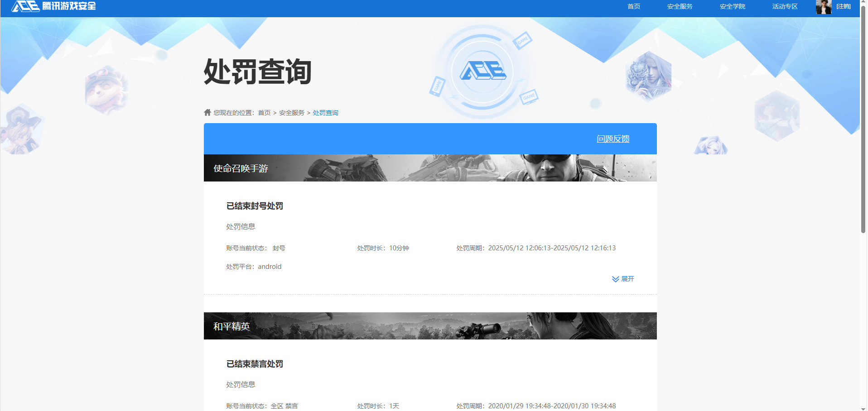Select the 已结束封号处罚 heading

pos(255,206)
